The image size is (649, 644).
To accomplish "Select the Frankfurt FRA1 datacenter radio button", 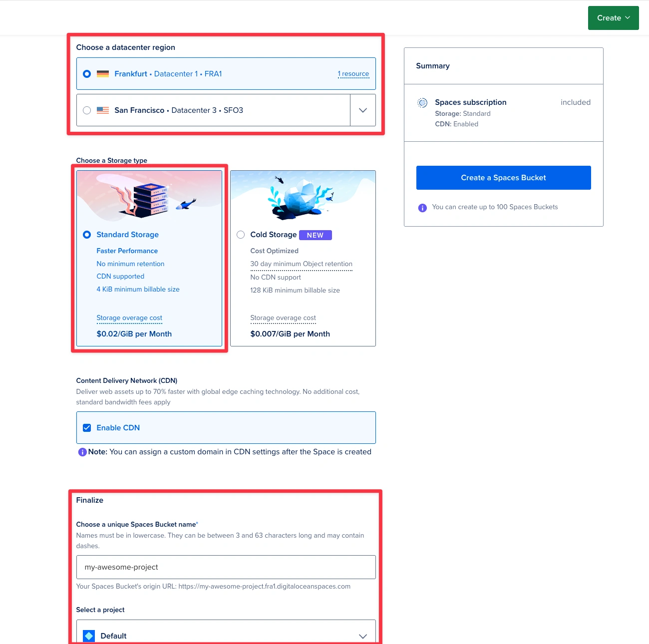I will click(x=87, y=74).
